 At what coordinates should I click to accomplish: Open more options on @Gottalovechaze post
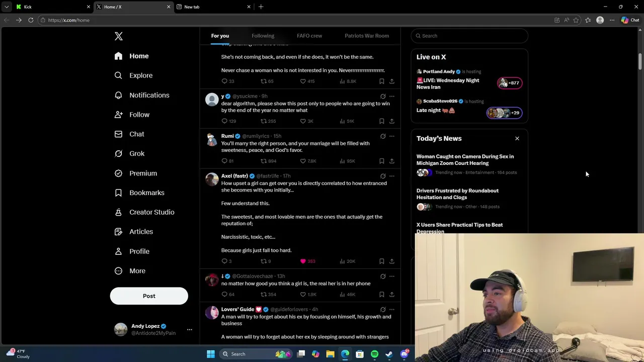[x=392, y=276]
